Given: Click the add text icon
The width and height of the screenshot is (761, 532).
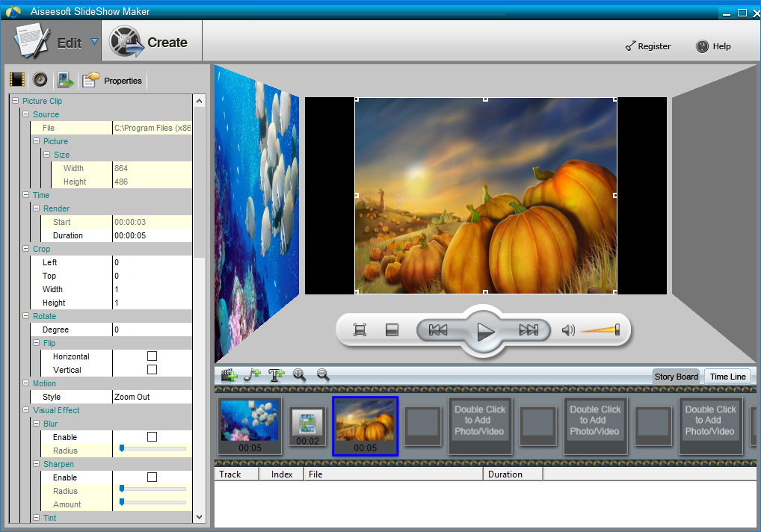Looking at the screenshot, I should point(277,376).
